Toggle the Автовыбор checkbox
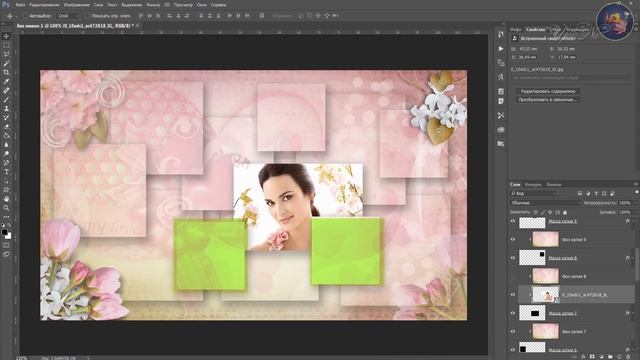 click(25, 16)
